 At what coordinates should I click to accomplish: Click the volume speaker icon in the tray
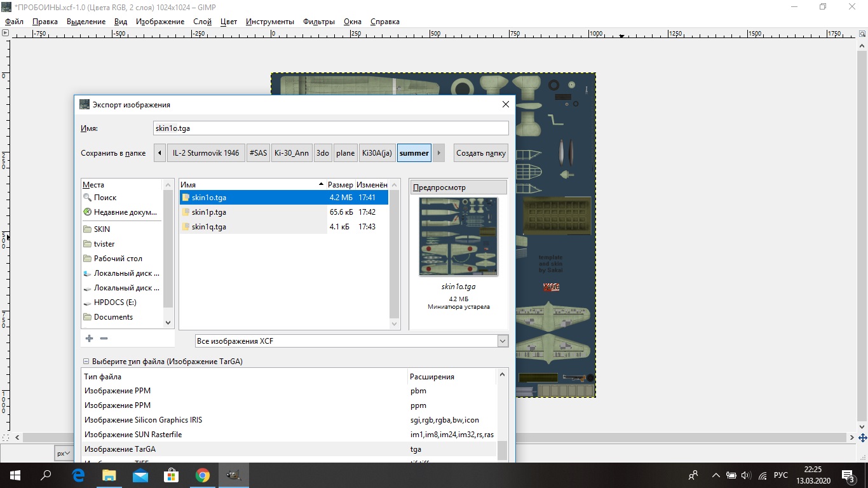pos(746,475)
